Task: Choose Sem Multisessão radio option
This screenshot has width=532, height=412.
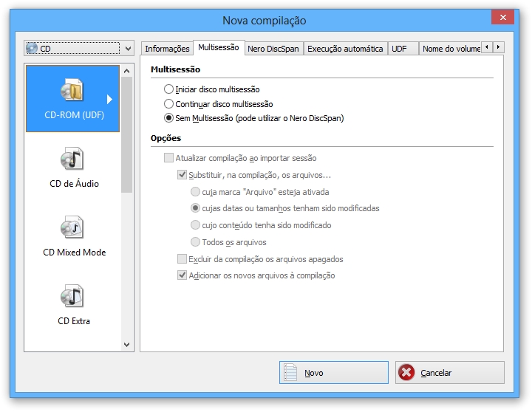Action: (168, 118)
